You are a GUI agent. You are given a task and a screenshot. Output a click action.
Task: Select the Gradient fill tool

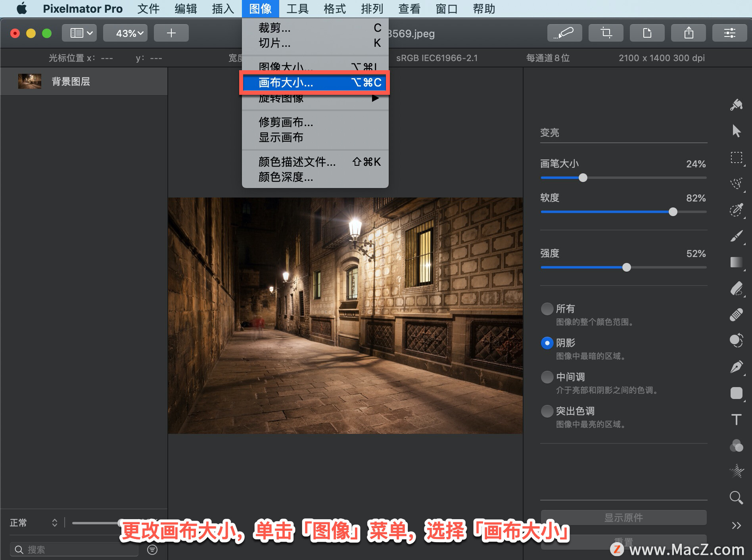737,262
